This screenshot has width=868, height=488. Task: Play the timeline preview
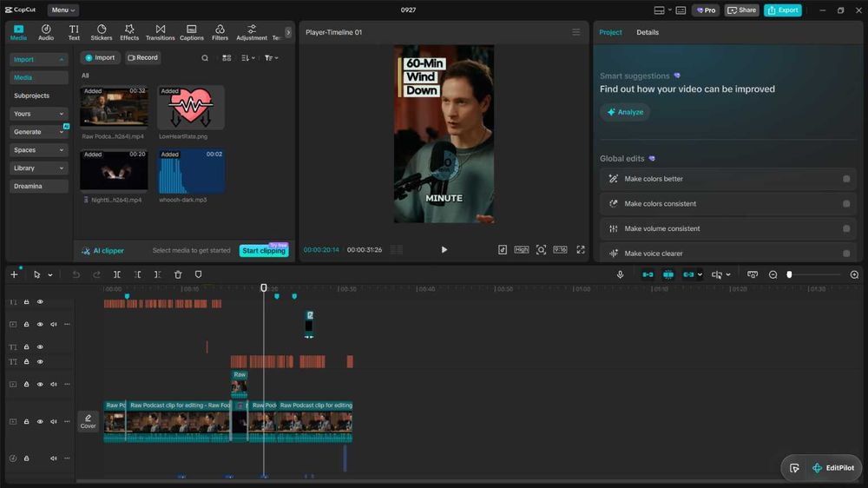tap(444, 250)
